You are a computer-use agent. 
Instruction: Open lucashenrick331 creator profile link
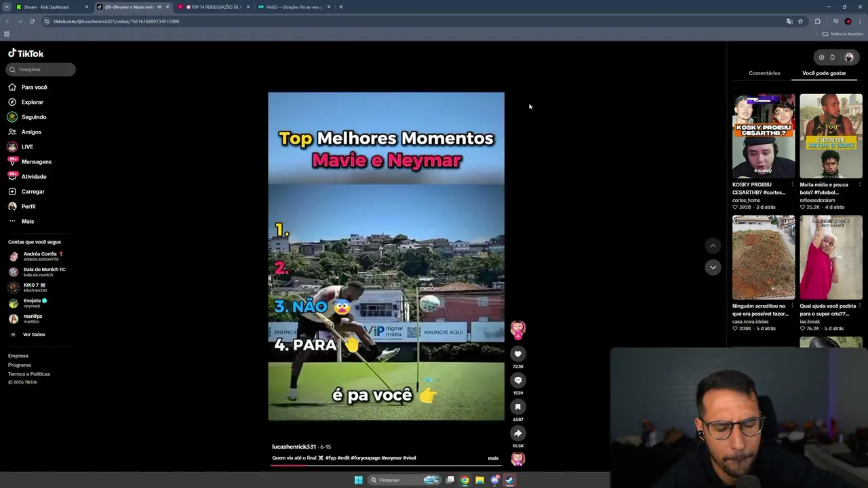point(294,447)
